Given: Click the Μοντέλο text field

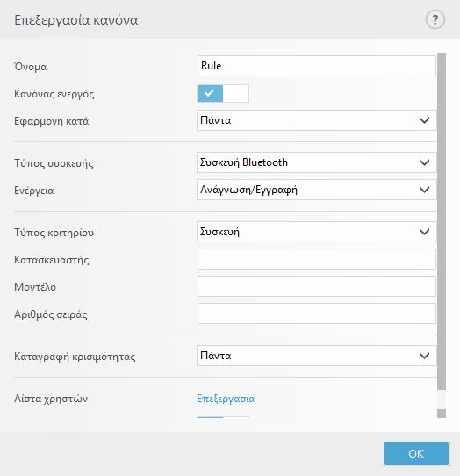Looking at the screenshot, I should pos(317,286).
